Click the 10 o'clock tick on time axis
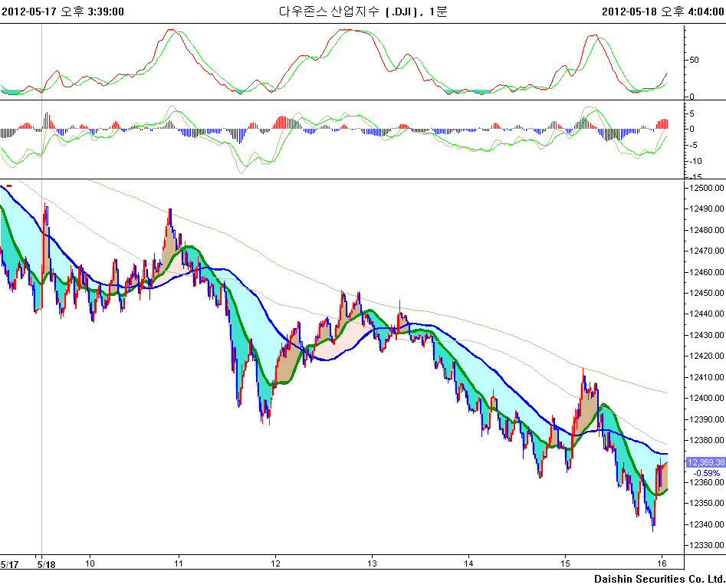This screenshot has width=726, height=588. [90, 563]
